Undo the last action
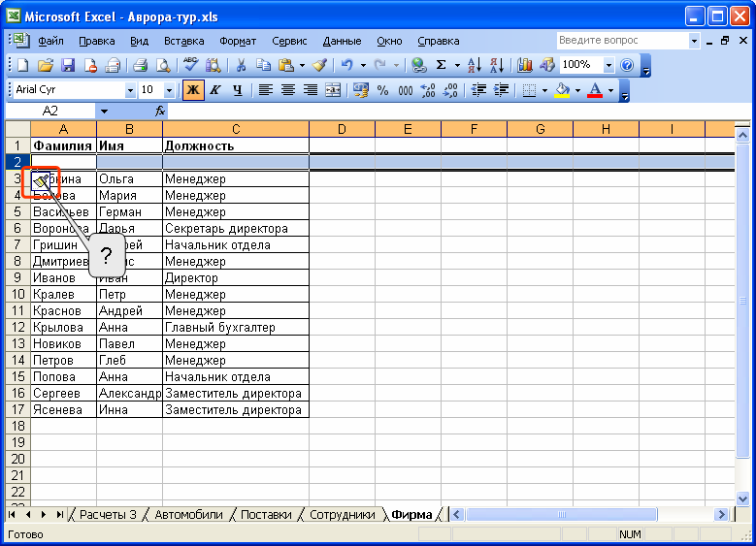This screenshot has width=756, height=546. (x=347, y=65)
